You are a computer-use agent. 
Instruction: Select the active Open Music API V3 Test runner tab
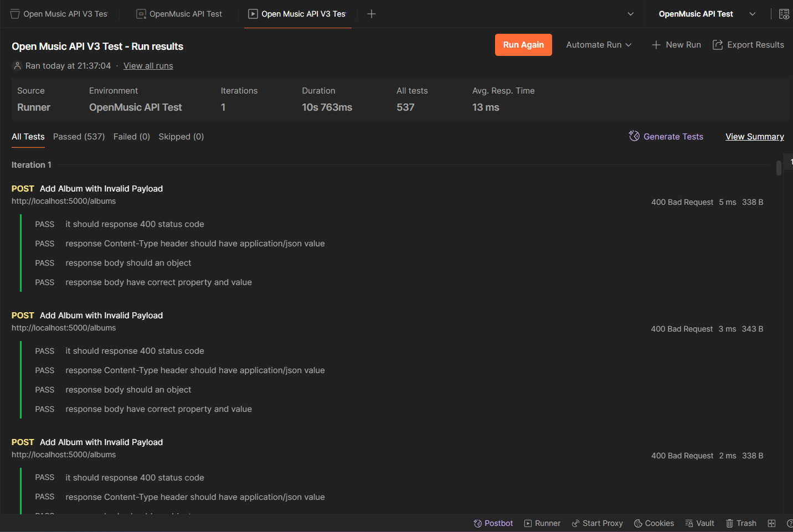297,14
